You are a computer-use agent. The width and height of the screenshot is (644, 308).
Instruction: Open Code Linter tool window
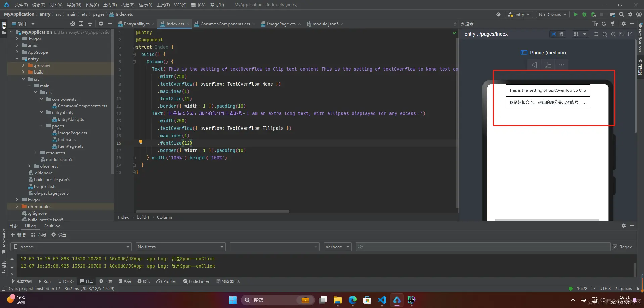point(196,281)
